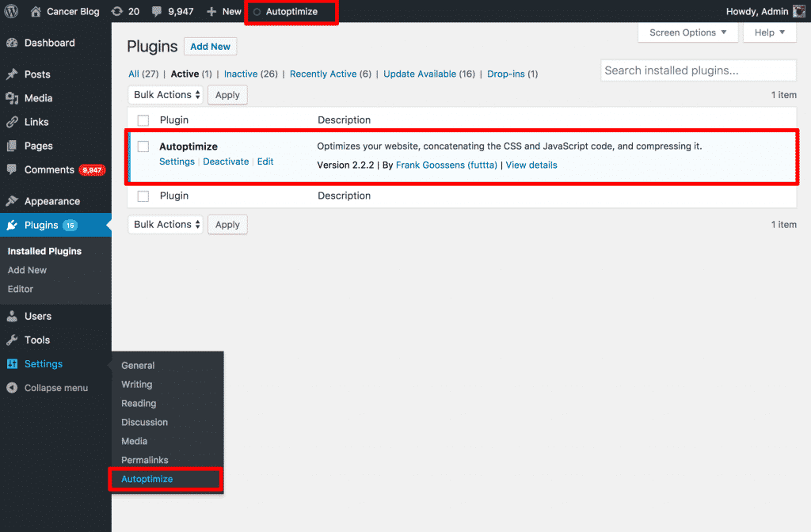Open Autoptimize from Settings submenu
The image size is (811, 532).
[147, 479]
